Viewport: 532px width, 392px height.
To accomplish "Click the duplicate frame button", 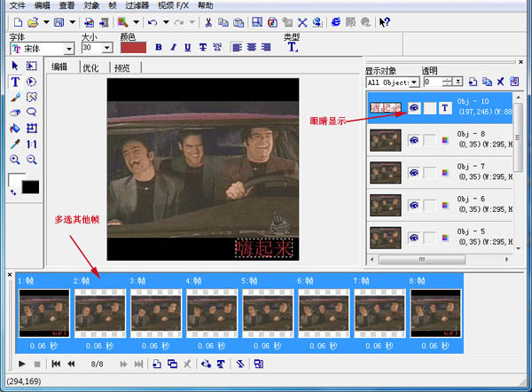I will (172, 365).
